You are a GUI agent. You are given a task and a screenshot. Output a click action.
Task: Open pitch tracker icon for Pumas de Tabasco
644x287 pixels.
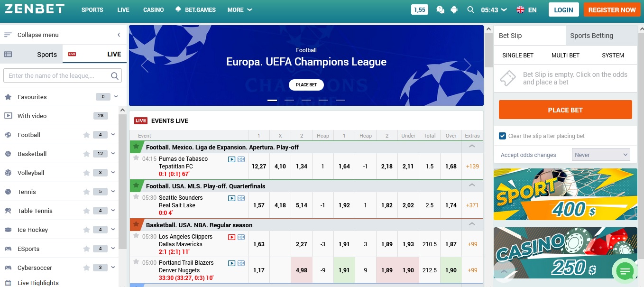[241, 159]
